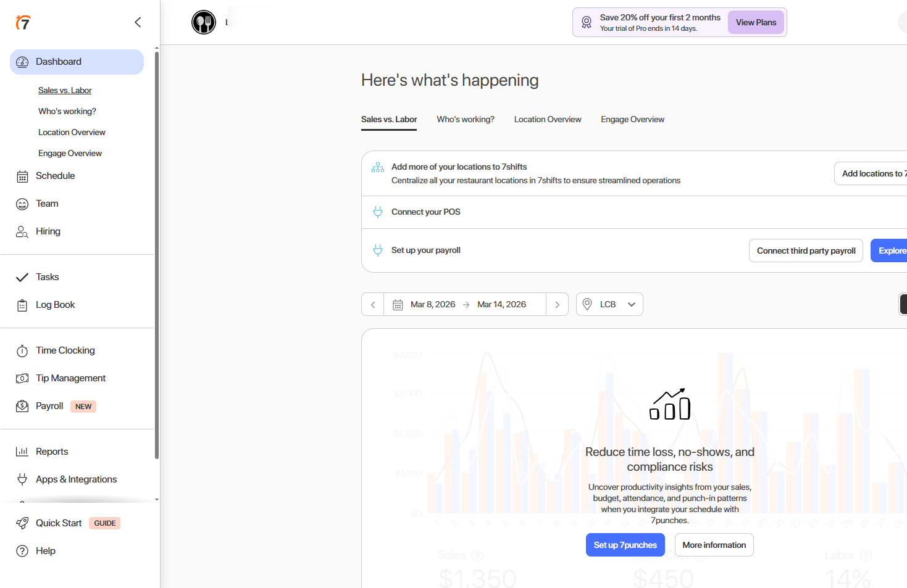The image size is (907, 588).
Task: Open the Payroll section
Action: [49, 406]
